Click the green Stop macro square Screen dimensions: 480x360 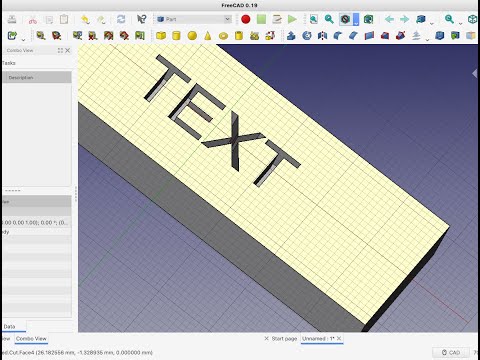(261, 19)
